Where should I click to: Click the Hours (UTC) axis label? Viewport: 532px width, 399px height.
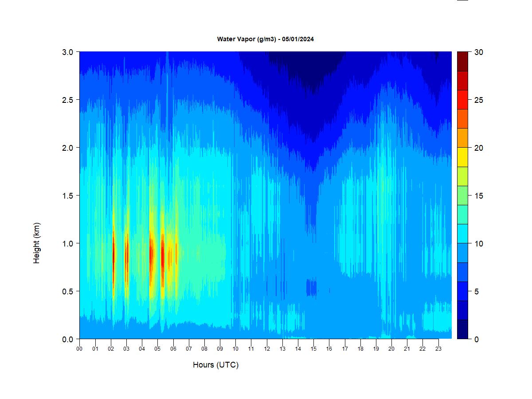(215, 365)
